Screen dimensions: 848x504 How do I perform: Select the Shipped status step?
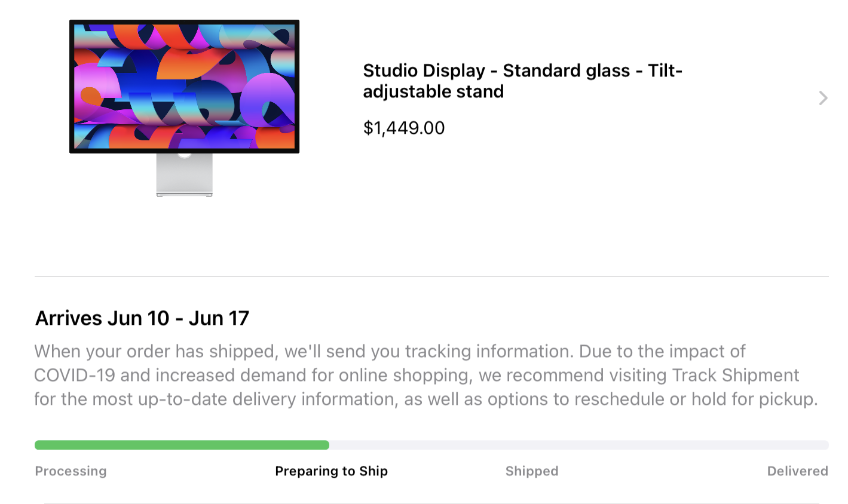click(532, 471)
